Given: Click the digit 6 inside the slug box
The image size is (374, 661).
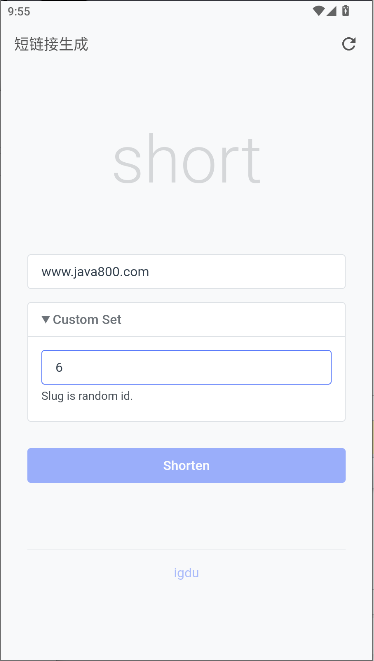Looking at the screenshot, I should click(59, 368).
